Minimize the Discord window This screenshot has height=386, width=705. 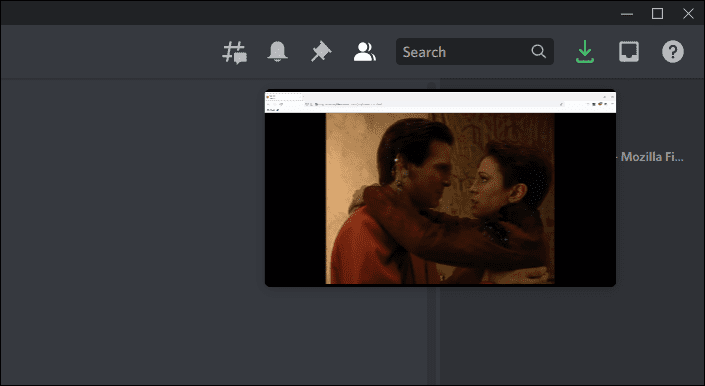tap(627, 14)
